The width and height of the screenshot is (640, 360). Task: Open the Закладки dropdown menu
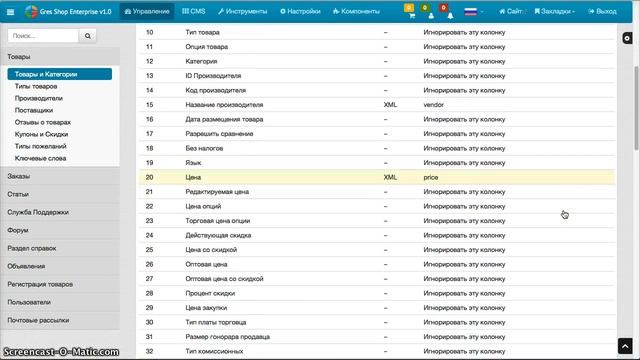pyautogui.click(x=554, y=11)
